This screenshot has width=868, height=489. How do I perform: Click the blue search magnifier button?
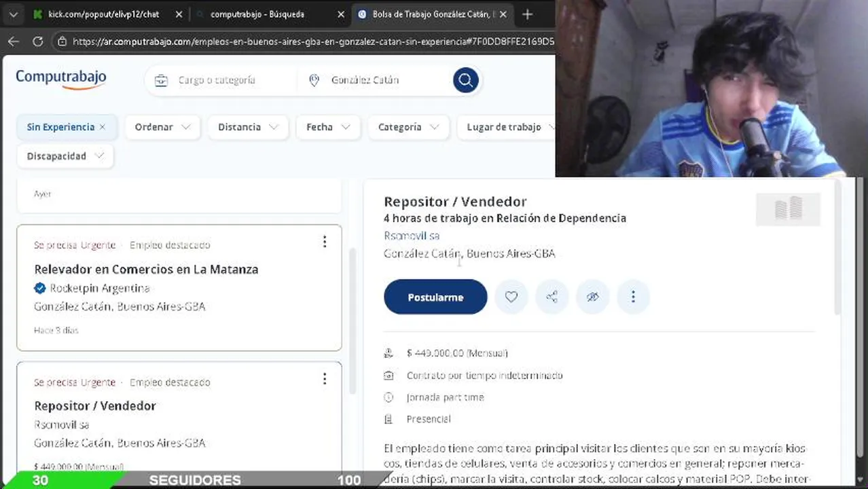click(x=465, y=80)
